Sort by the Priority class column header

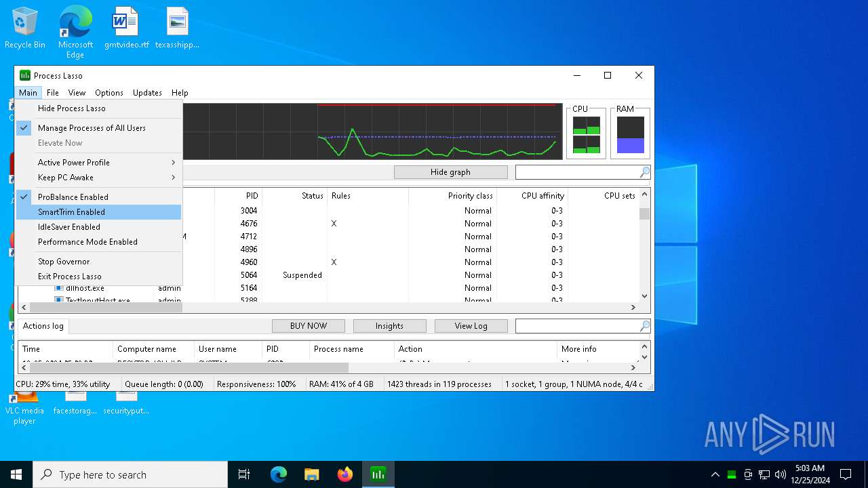452,196
